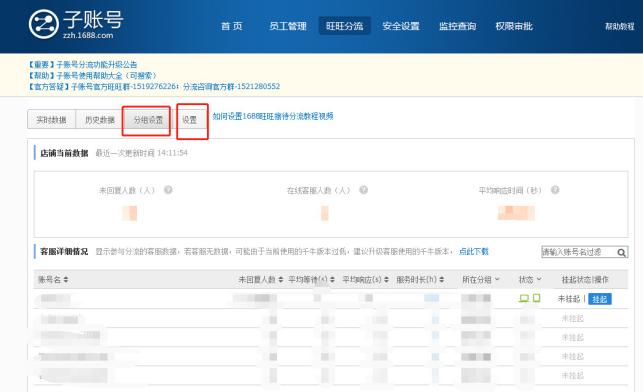Click the blue 挂起 button
Screen dimensions: 643x392
coord(600,299)
